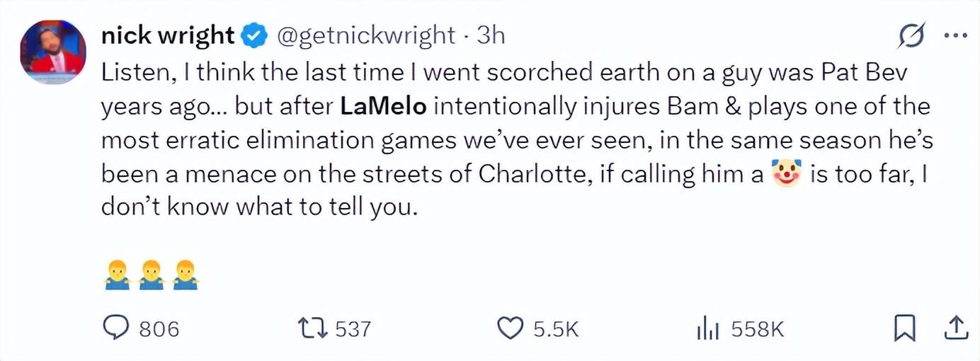
Task: Bookmark this post
Action: pos(904,328)
